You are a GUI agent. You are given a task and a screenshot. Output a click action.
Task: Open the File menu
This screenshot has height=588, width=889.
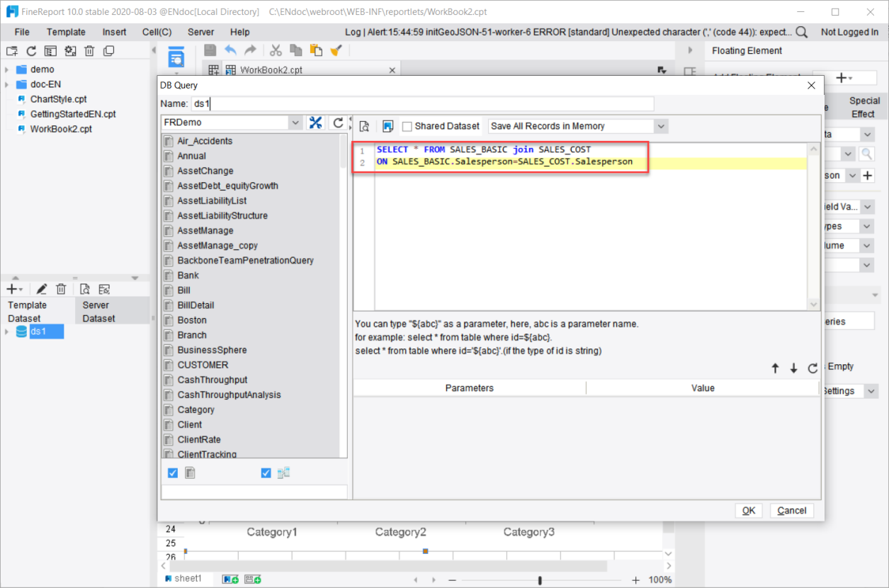22,32
